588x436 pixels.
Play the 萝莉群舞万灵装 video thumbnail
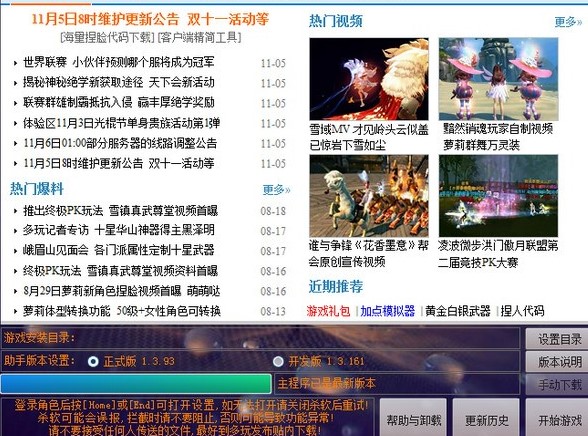(x=498, y=79)
